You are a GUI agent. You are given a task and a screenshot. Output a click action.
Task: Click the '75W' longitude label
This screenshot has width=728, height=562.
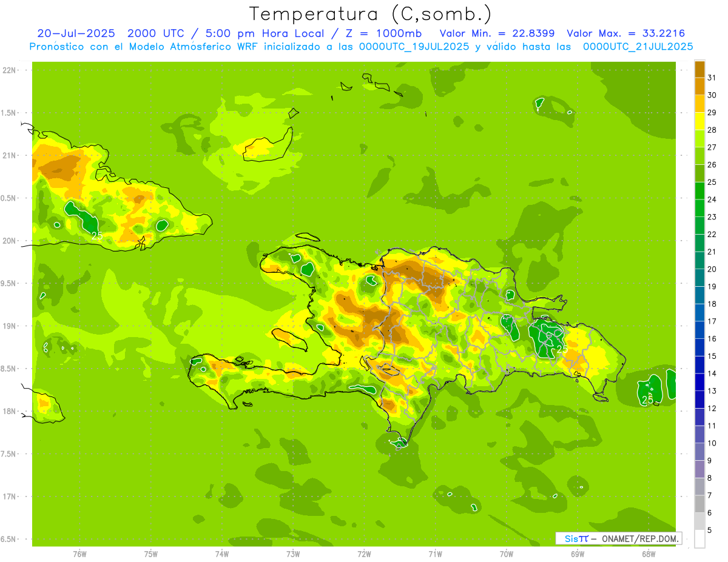click(x=151, y=554)
